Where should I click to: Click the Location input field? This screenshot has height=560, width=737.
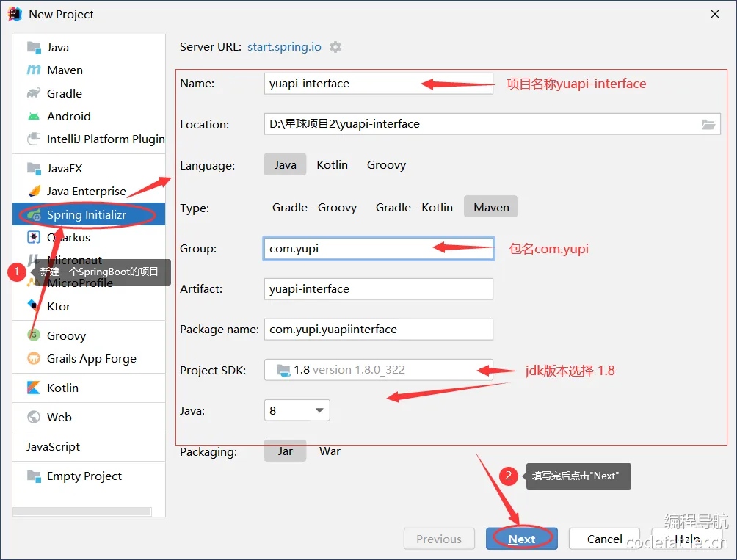click(492, 124)
